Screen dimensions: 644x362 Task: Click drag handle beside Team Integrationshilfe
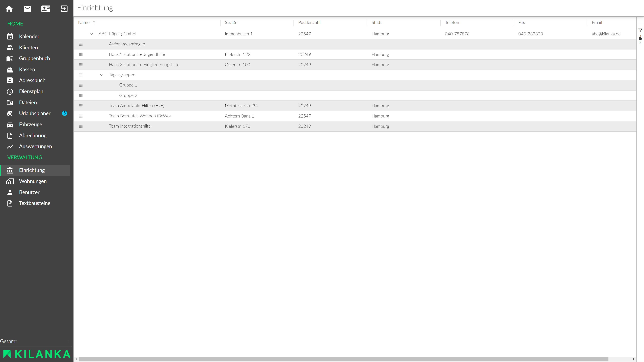tap(81, 126)
